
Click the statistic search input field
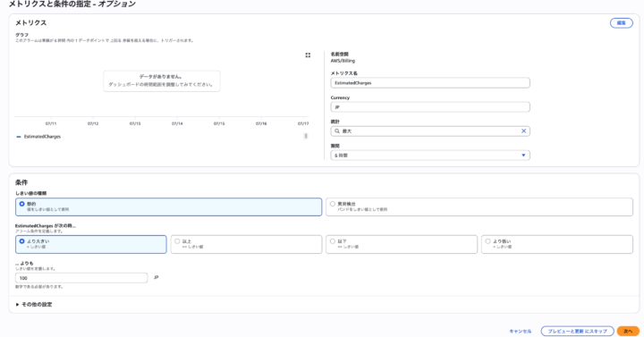430,131
